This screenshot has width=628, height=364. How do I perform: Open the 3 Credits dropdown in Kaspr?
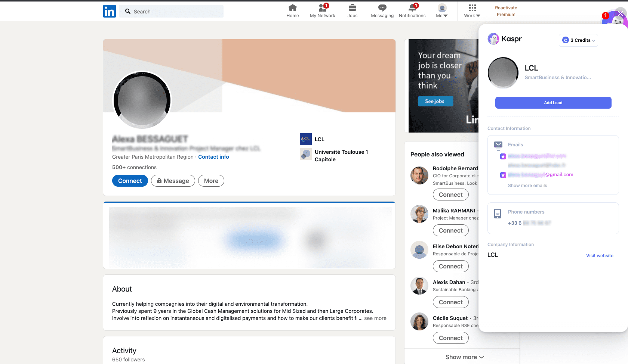click(x=578, y=40)
